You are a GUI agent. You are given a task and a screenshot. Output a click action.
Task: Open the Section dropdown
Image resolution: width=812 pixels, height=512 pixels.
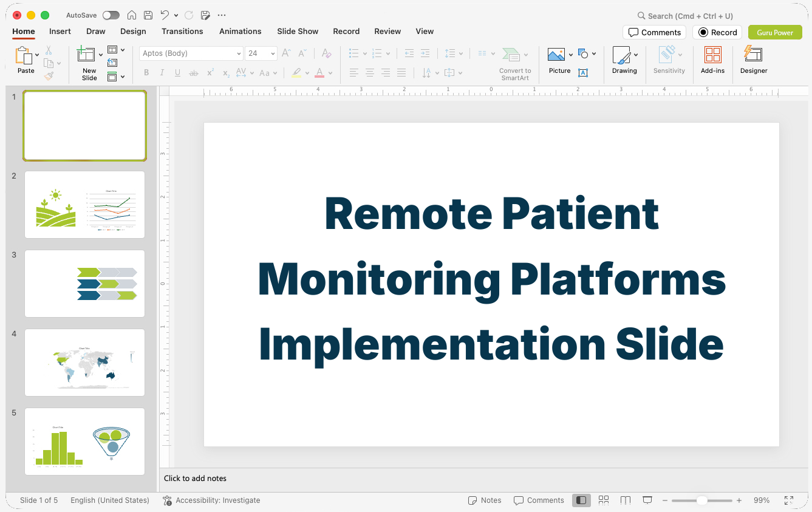point(115,77)
